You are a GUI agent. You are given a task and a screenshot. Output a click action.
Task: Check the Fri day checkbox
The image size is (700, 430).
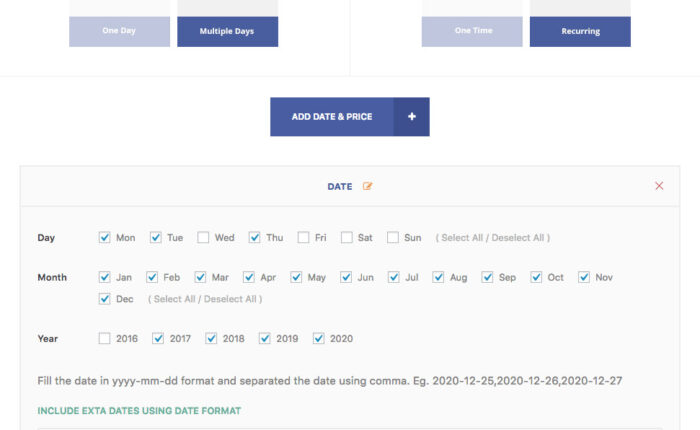coord(304,238)
